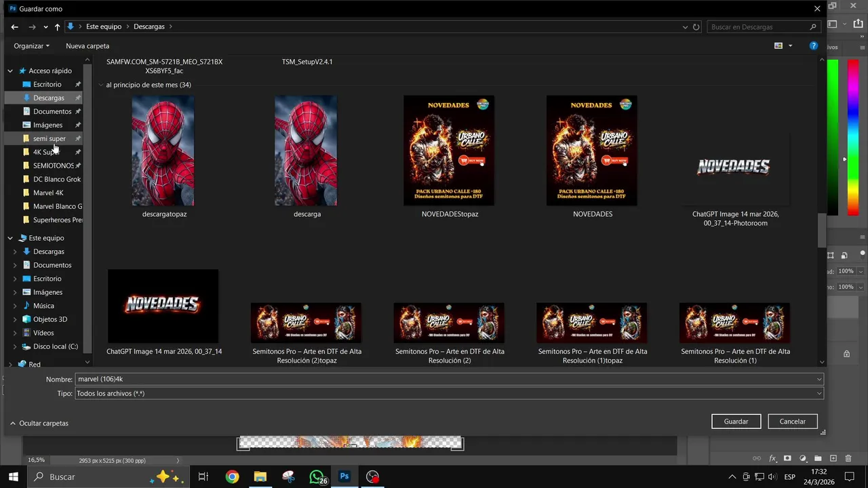Select ChatGPT Image 14 mar 2026, 00_37_14 file
This screenshot has width=868, height=488.
163,306
